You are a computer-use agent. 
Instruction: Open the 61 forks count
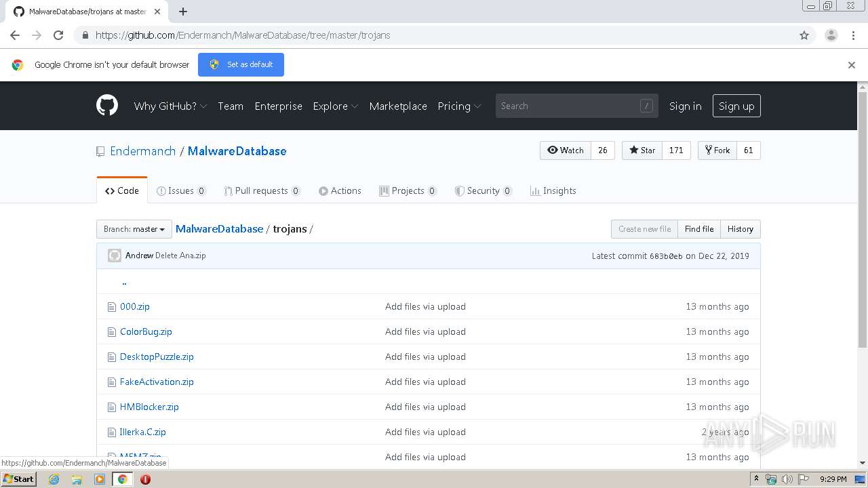[749, 150]
